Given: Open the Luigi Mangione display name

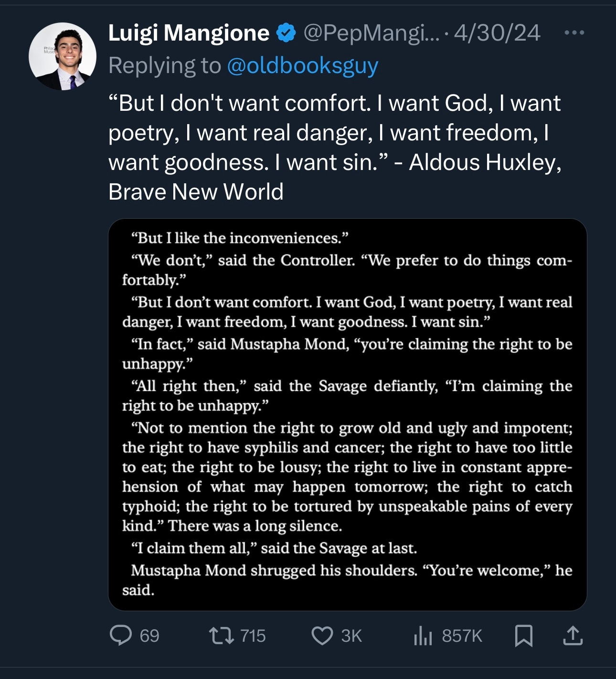Looking at the screenshot, I should coord(189,33).
